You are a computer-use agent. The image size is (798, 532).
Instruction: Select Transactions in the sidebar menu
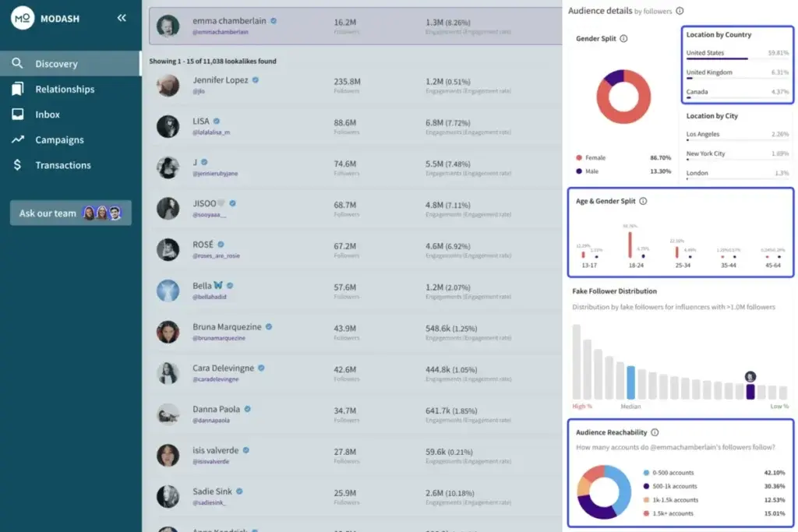pyautogui.click(x=62, y=164)
